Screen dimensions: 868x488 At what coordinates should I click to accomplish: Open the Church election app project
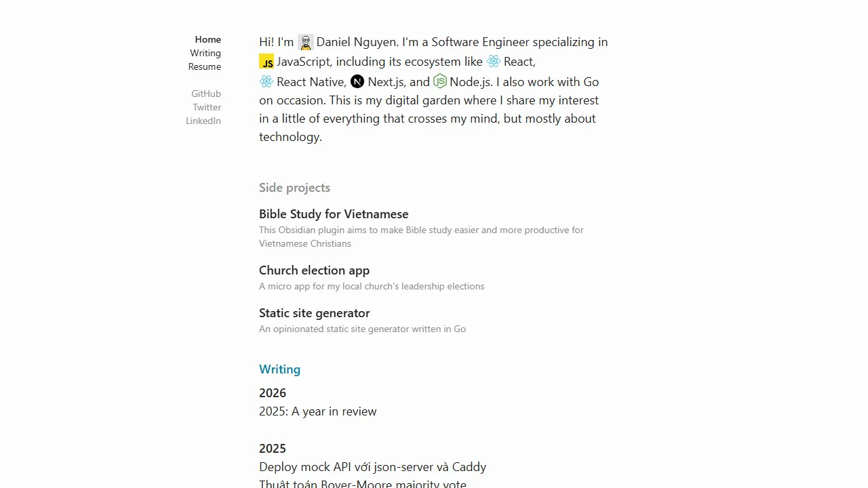click(x=314, y=270)
